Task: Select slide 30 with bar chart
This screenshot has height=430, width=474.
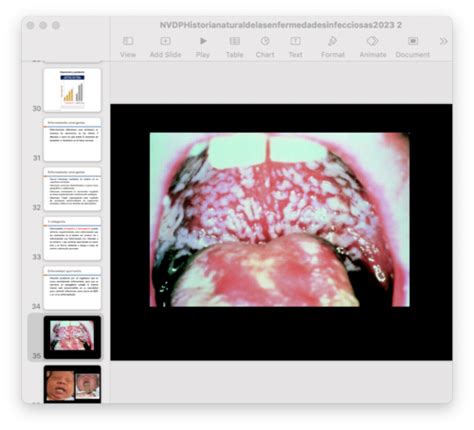Action: click(72, 90)
